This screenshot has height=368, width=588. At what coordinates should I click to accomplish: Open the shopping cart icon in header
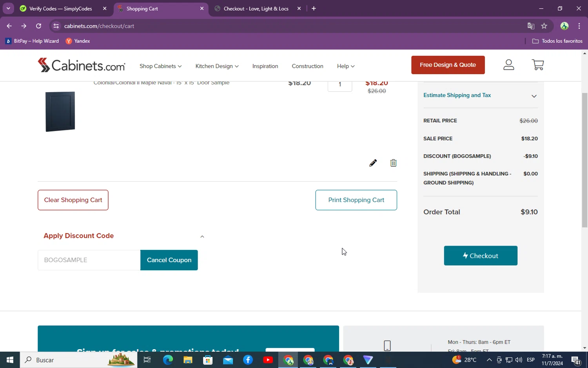tap(537, 65)
